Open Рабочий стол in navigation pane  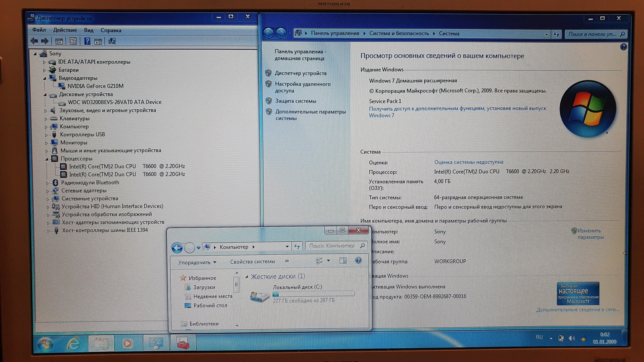point(210,305)
